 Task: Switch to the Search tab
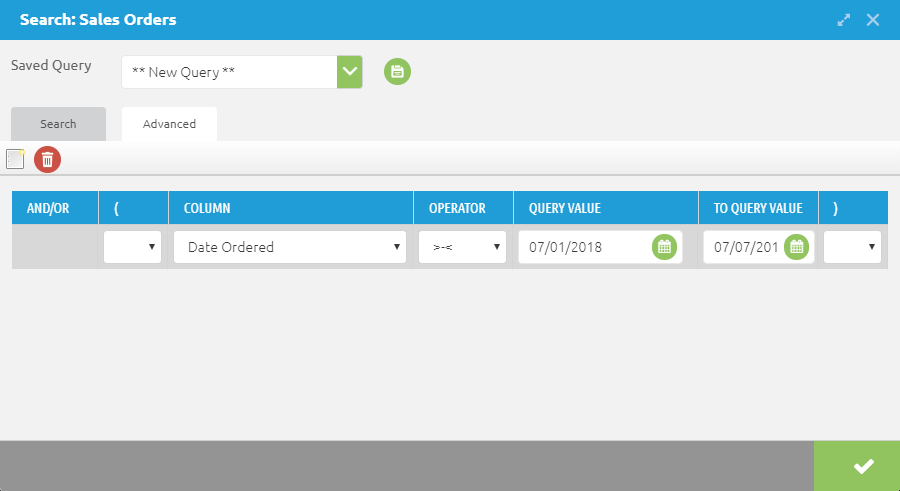(x=58, y=124)
